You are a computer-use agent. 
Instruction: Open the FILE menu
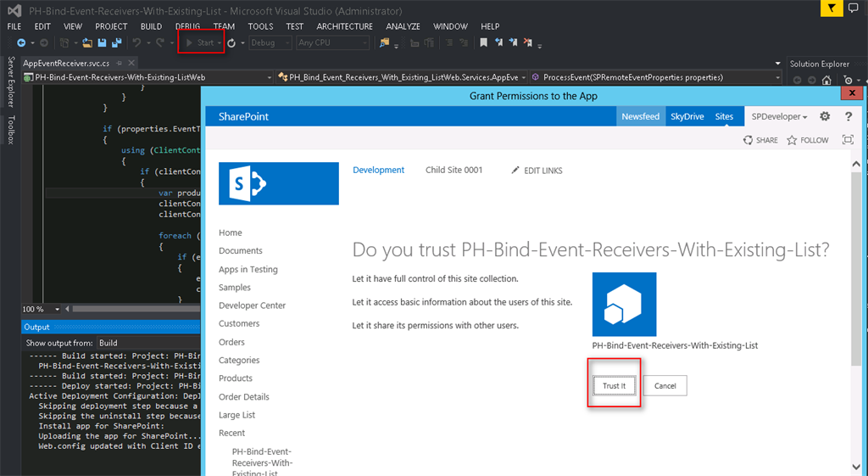click(14, 26)
